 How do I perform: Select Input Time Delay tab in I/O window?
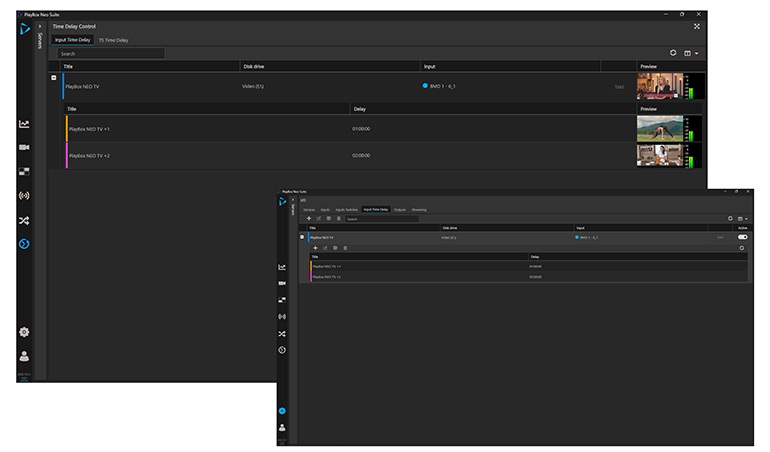pyautogui.click(x=376, y=210)
